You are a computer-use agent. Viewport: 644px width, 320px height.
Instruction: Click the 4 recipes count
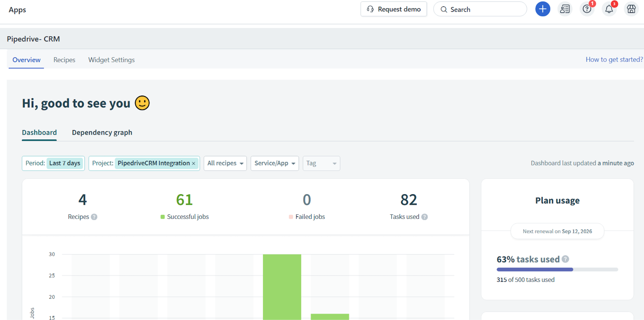pyautogui.click(x=82, y=200)
